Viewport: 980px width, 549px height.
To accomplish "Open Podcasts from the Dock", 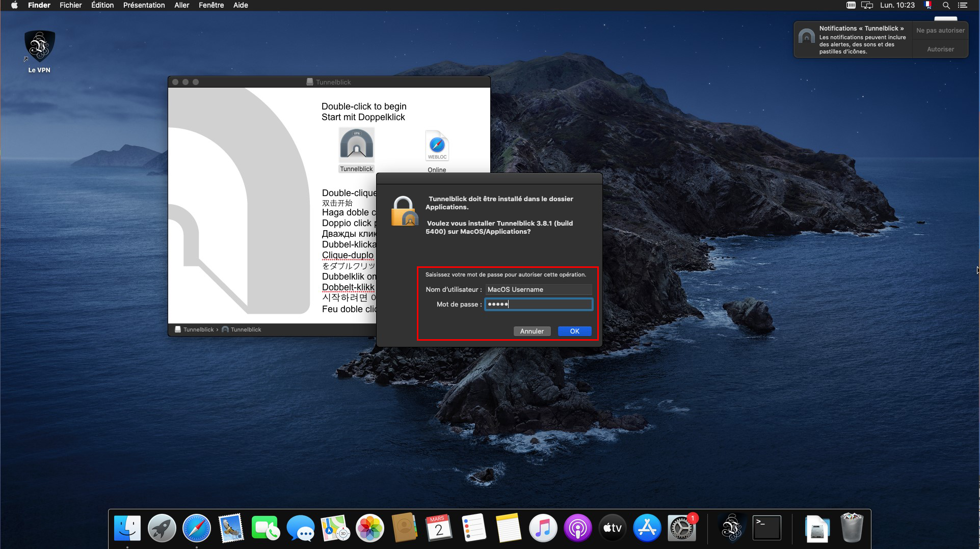I will click(x=577, y=528).
